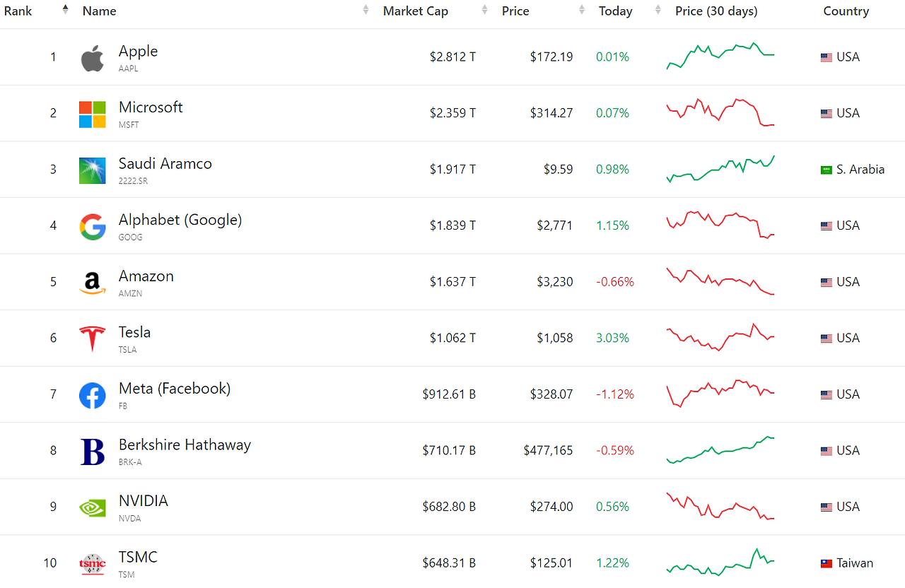Click the Amazon logo icon
This screenshot has width=905, height=588.
pyautogui.click(x=92, y=283)
